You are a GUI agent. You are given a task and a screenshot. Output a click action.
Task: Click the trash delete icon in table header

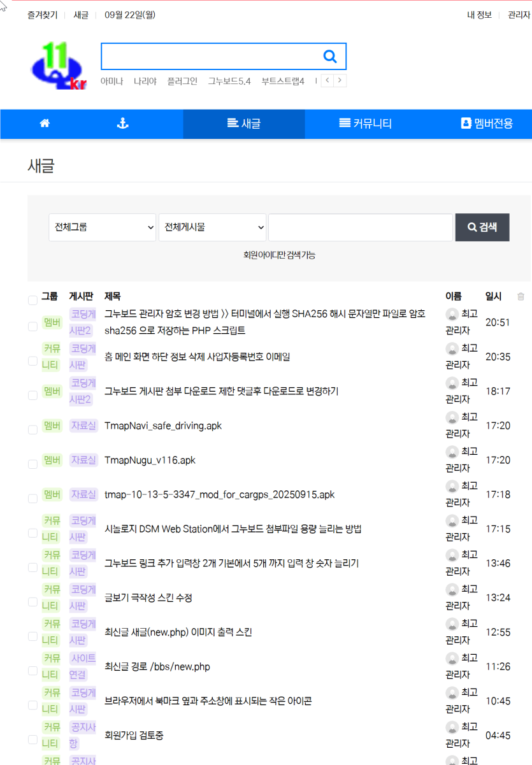pyautogui.click(x=521, y=296)
